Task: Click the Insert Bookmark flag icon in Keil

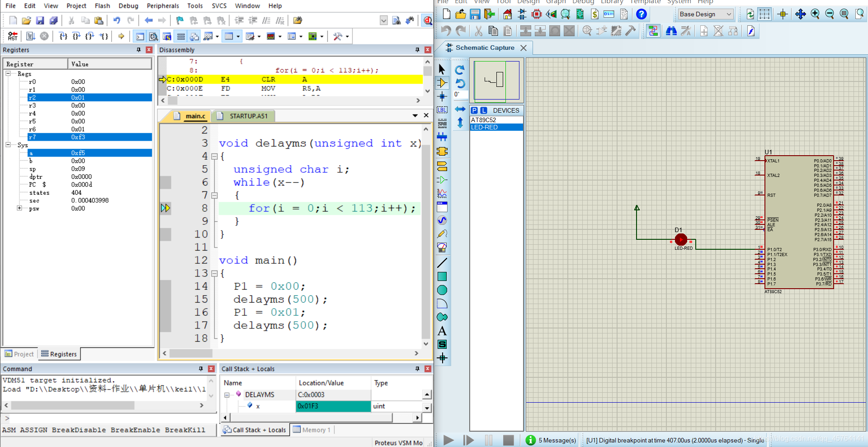Action: pos(180,20)
